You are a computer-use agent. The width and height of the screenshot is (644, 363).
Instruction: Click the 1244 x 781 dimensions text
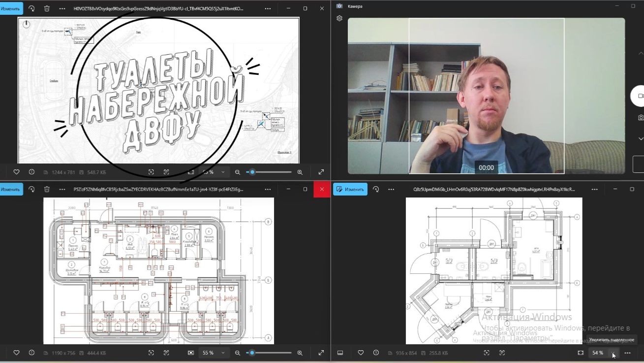pos(64,172)
